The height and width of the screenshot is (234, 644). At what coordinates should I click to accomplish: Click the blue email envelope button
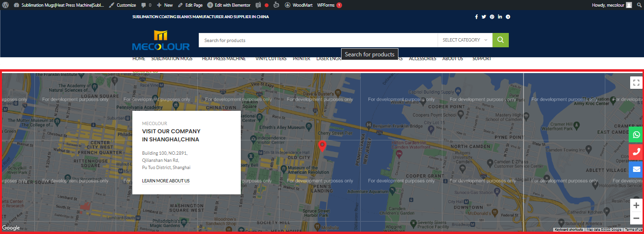coord(636,170)
